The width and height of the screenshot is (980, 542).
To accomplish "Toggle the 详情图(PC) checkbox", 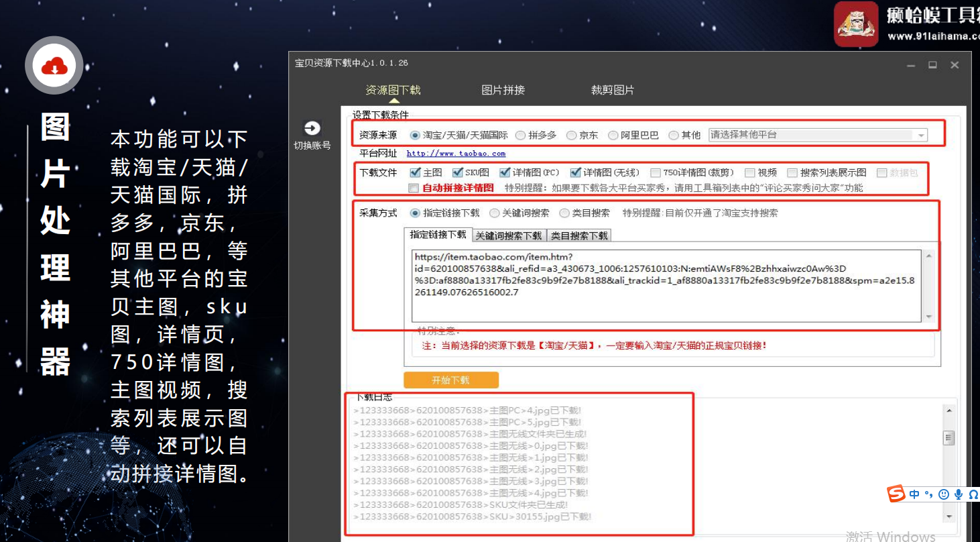I will (505, 172).
